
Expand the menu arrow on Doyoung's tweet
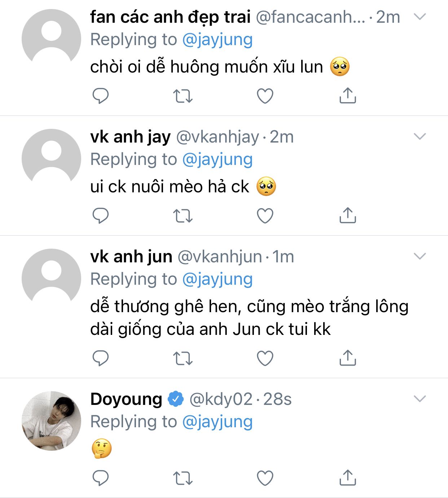click(x=420, y=399)
